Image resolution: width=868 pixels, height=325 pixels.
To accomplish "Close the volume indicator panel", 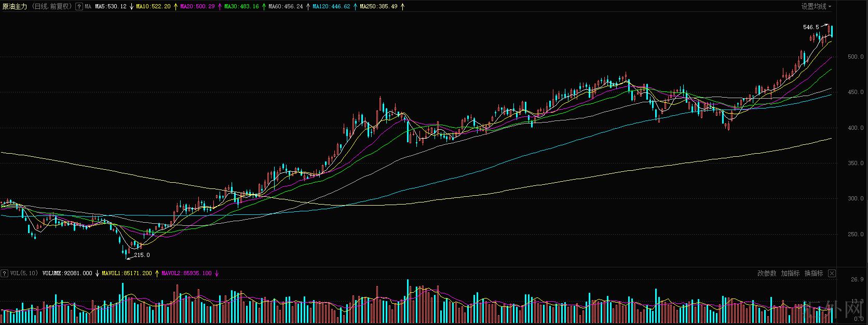I will 832,273.
